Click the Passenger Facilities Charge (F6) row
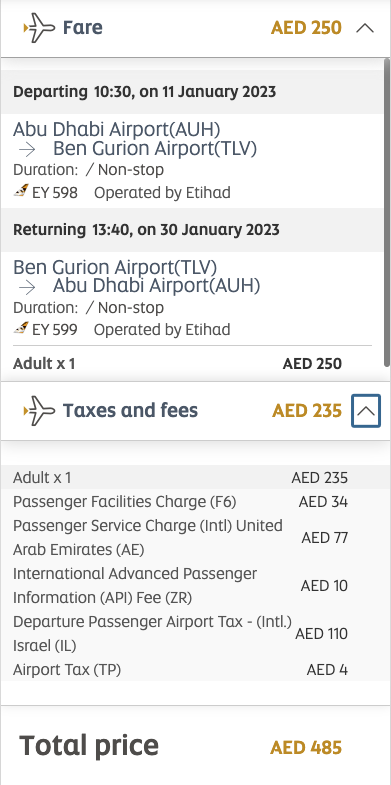The image size is (391, 785). point(180,502)
